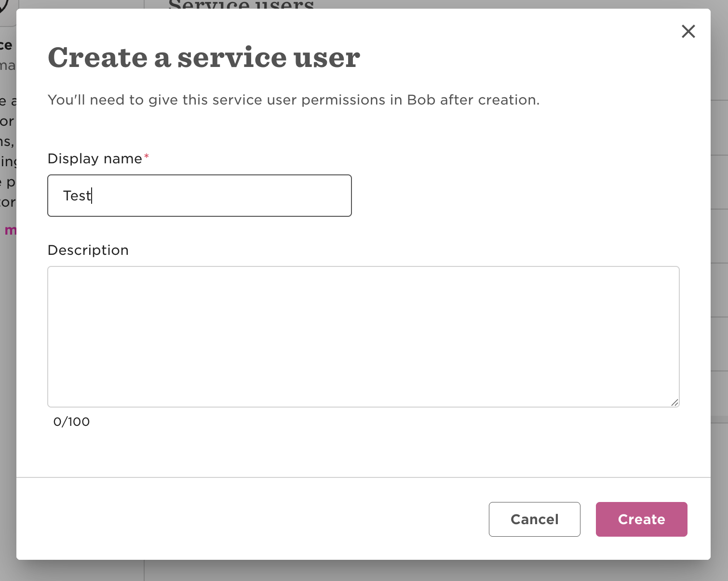Viewport: 728px width, 581px height.
Task: Click the red required asterisk
Action: point(147,156)
